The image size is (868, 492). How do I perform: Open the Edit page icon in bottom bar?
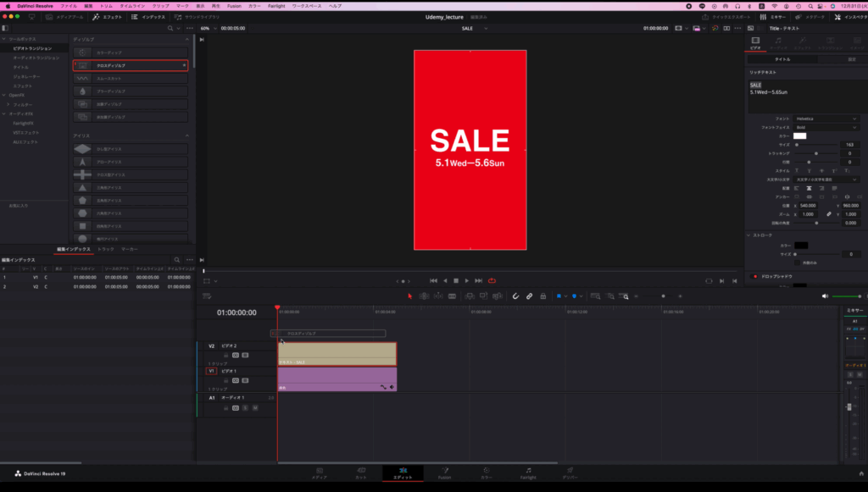[x=403, y=470]
